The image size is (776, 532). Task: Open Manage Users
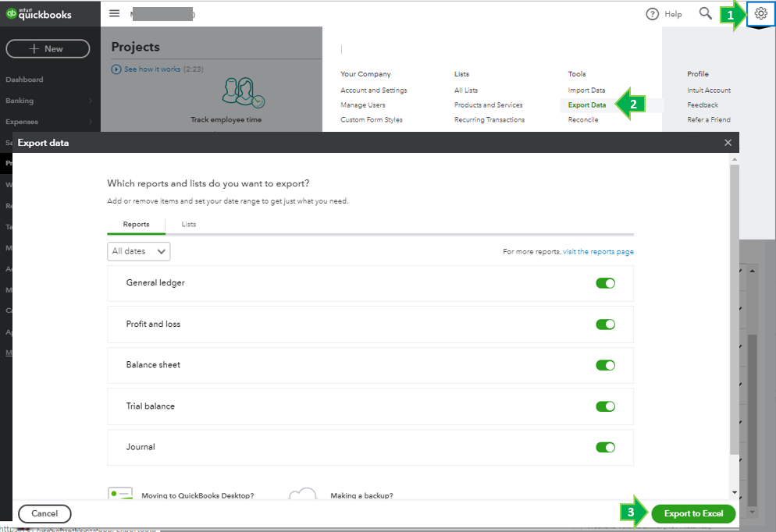tap(363, 105)
